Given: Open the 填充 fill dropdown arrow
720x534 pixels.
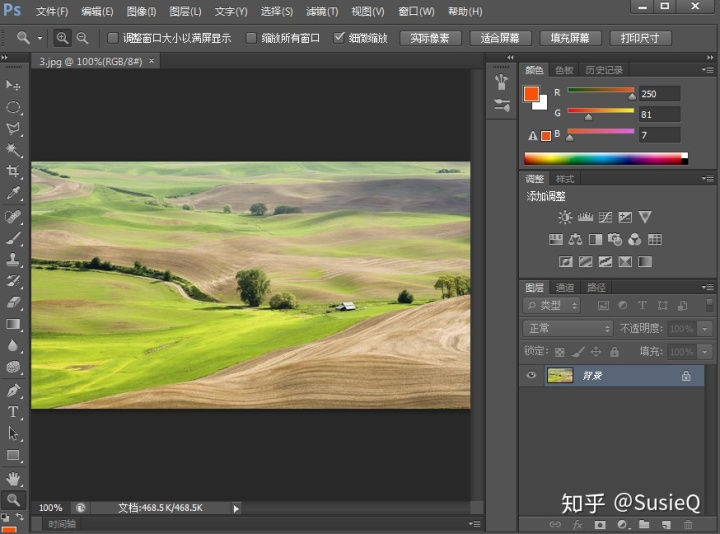Looking at the screenshot, I should tap(705, 352).
